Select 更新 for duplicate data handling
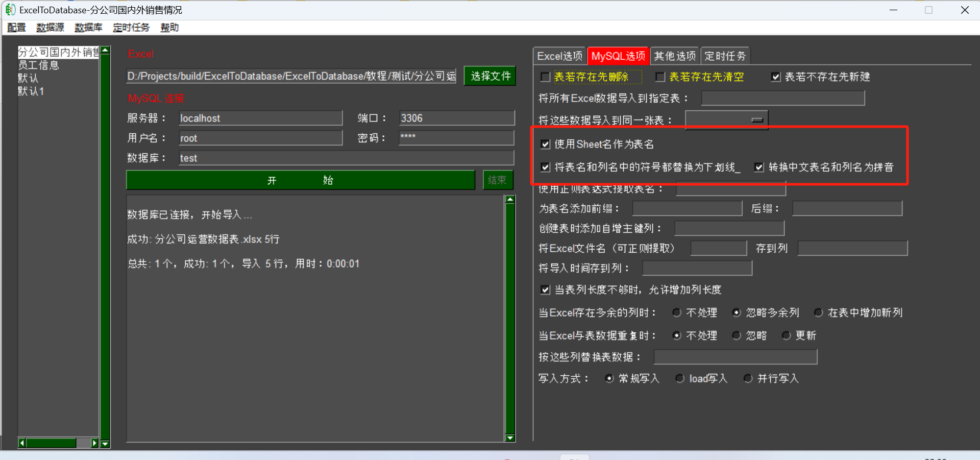The height and width of the screenshot is (460, 980). click(786, 336)
